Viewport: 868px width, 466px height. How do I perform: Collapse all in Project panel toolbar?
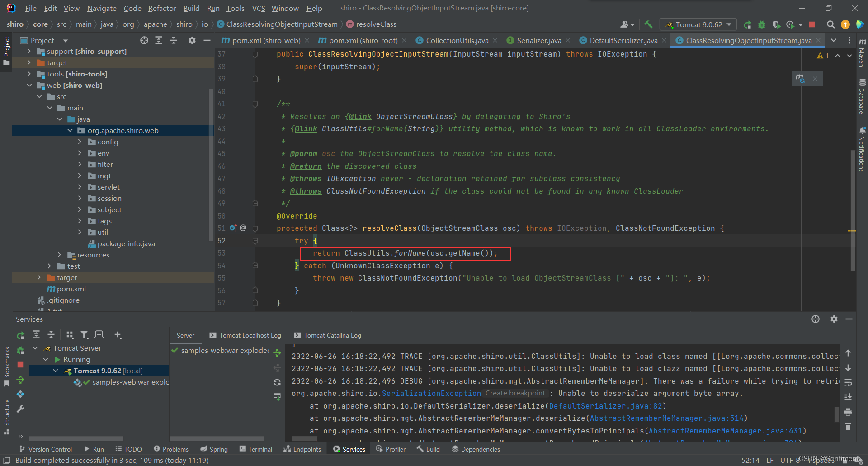coord(173,40)
